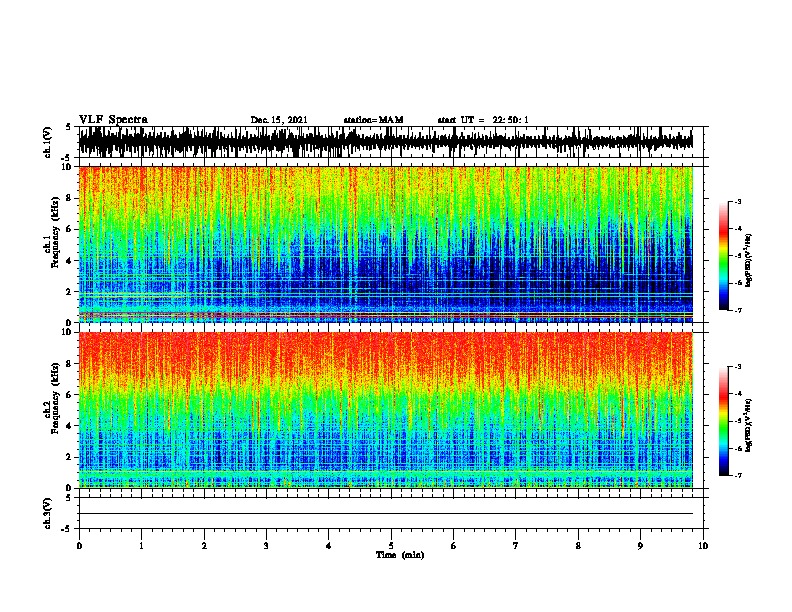Click the ch.2 colorbar log(PSD) unit label

coord(749,425)
